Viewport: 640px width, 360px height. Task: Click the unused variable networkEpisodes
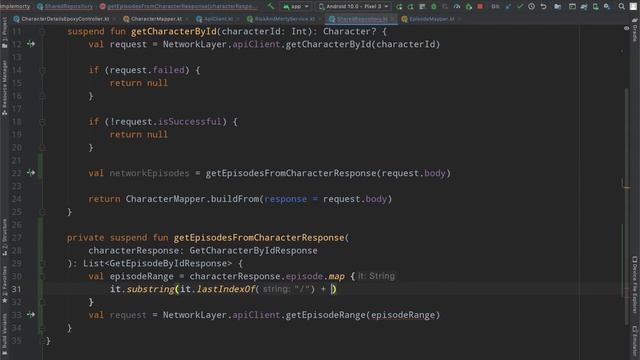pyautogui.click(x=149, y=173)
